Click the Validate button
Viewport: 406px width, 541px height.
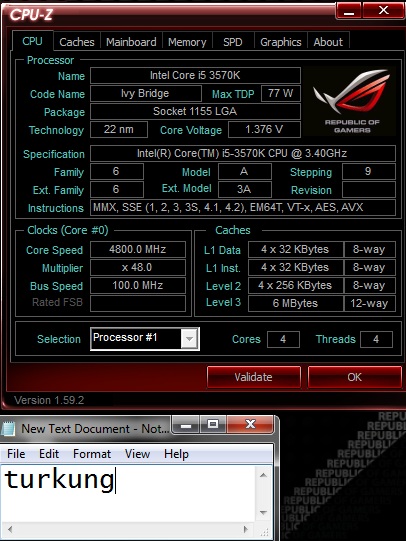coord(254,377)
